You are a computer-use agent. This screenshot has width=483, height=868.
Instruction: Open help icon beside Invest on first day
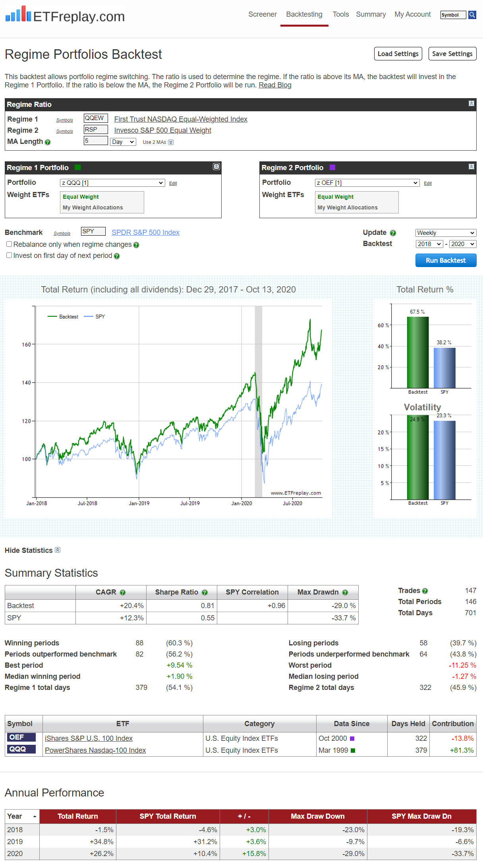pyautogui.click(x=117, y=256)
